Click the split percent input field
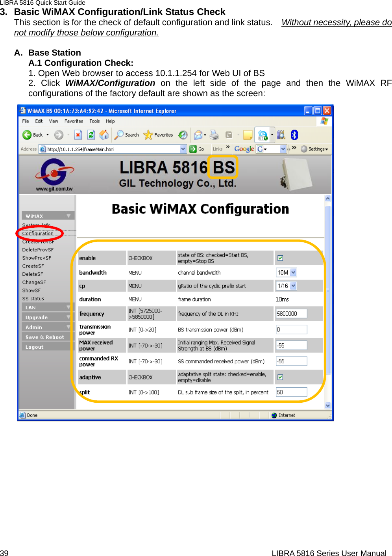Viewport: 392px width, 556px height. 291,392
